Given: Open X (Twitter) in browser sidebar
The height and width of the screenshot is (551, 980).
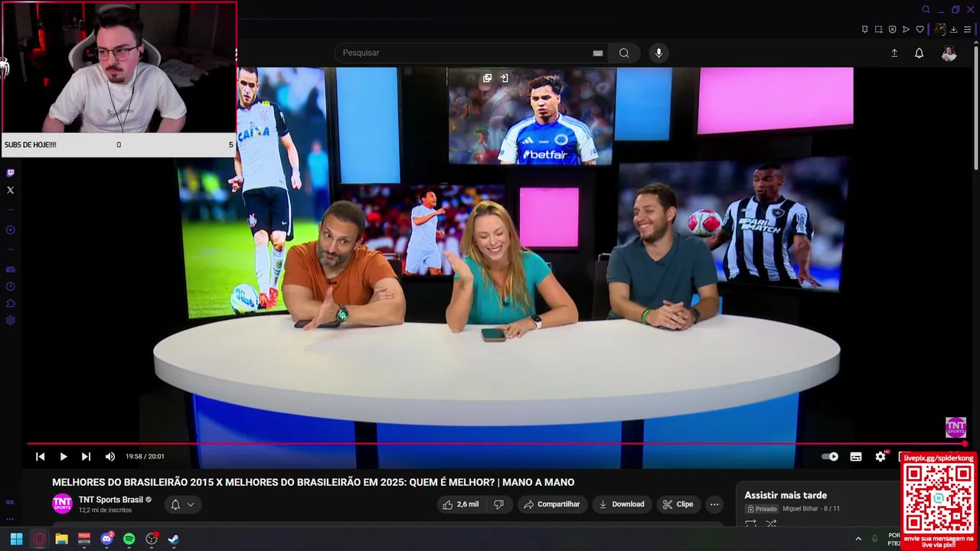Looking at the screenshot, I should point(10,190).
